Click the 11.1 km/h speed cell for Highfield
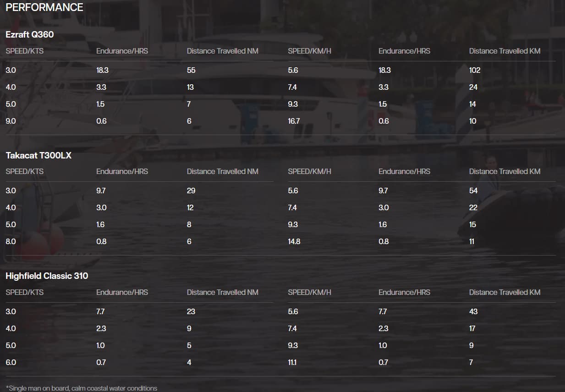565x392 pixels. [292, 362]
